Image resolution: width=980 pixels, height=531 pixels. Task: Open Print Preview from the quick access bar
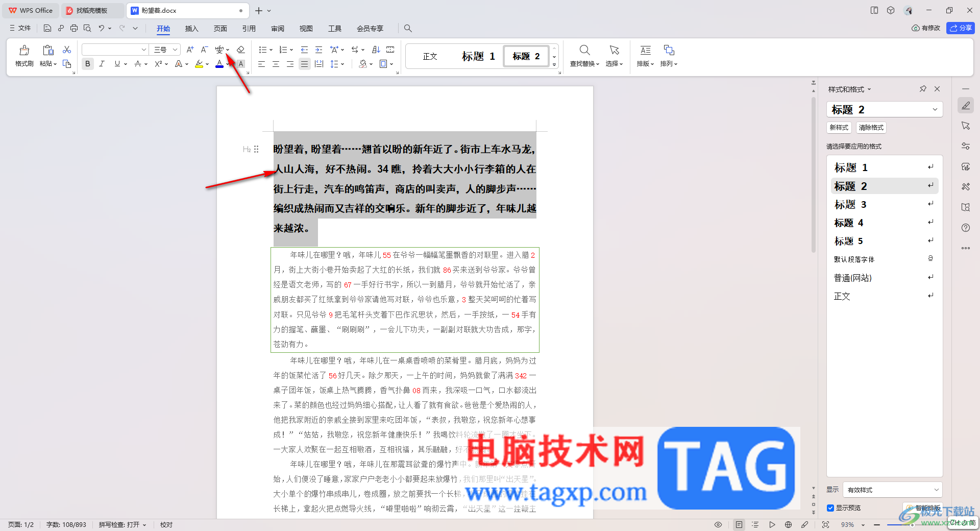87,28
